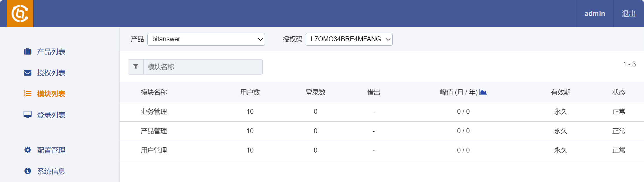Image resolution: width=644 pixels, height=182 pixels.
Task: Click the filter funnel icon
Action: pos(136,66)
